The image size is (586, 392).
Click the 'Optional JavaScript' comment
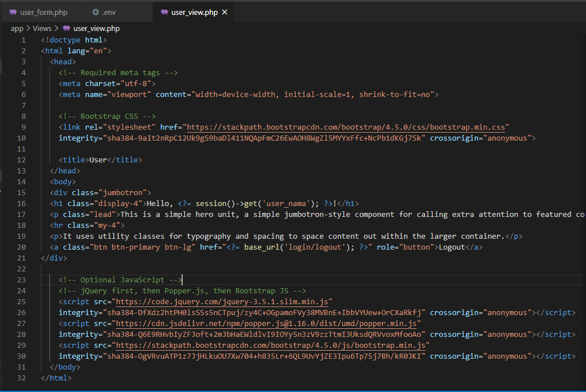[120, 280]
